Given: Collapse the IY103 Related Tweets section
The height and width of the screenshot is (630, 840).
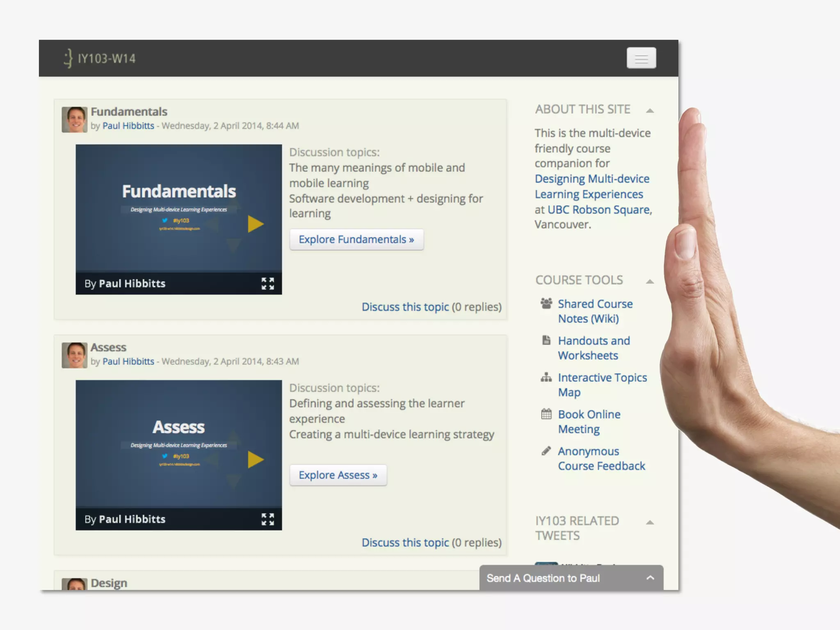Looking at the screenshot, I should [x=650, y=522].
